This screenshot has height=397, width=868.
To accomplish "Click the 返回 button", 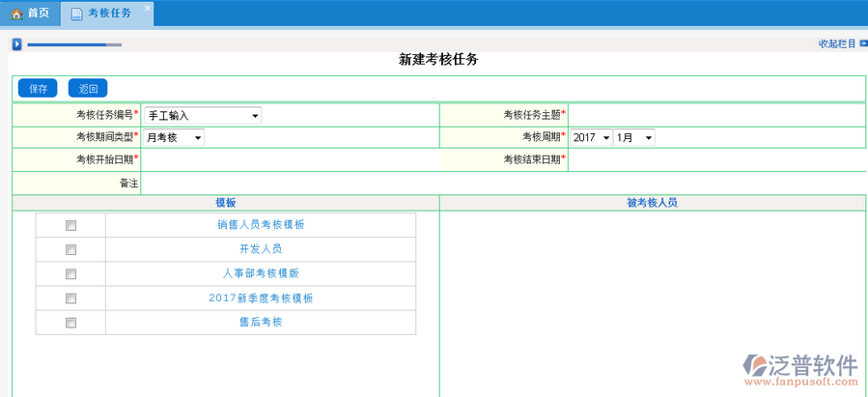I will [x=88, y=89].
